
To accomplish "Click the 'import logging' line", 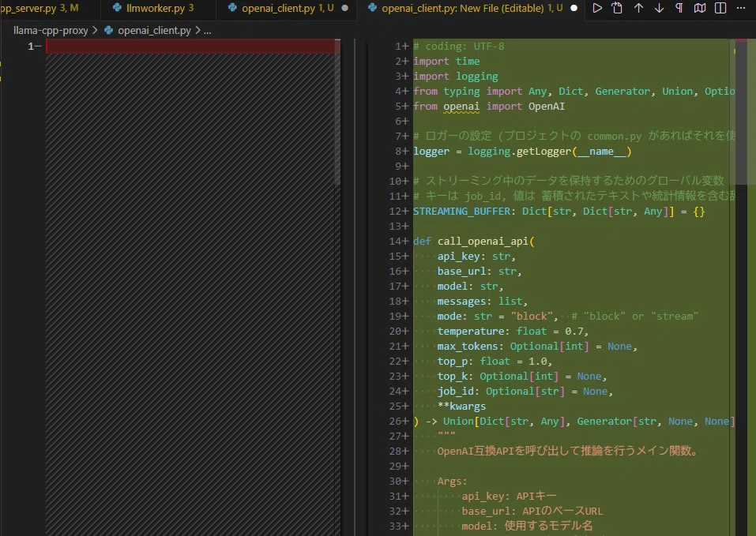I will [456, 76].
